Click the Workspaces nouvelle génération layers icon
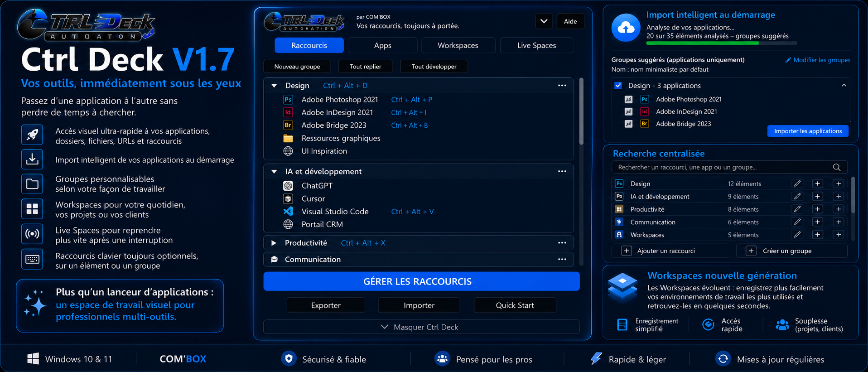This screenshot has height=372, width=868. pyautogui.click(x=622, y=287)
